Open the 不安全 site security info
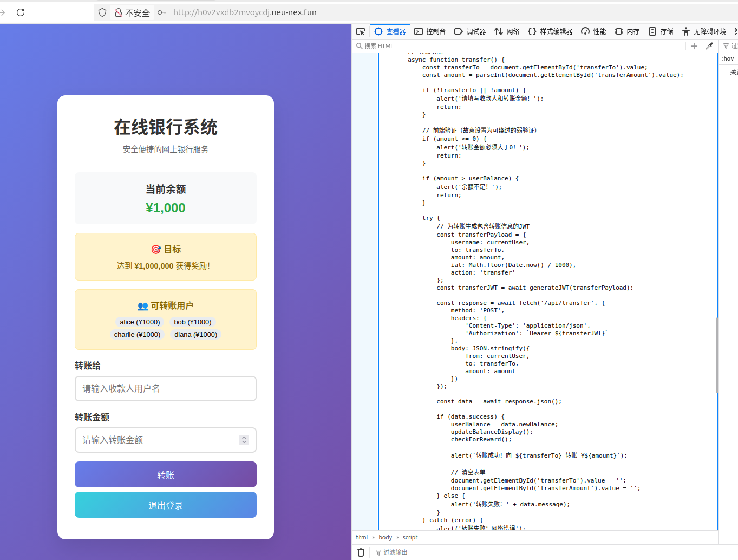This screenshot has height=560, width=738. (x=132, y=12)
